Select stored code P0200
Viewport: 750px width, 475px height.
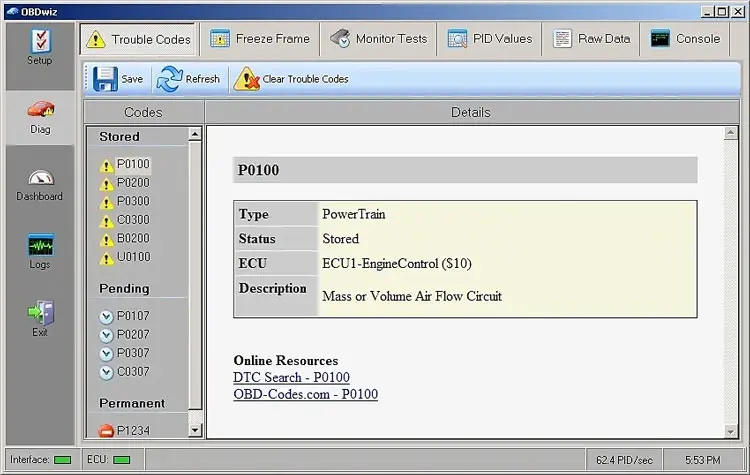pyautogui.click(x=133, y=183)
